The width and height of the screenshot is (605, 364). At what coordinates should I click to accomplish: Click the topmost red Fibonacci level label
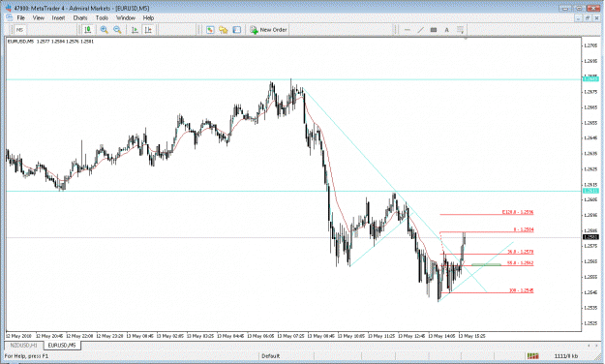[518, 212]
